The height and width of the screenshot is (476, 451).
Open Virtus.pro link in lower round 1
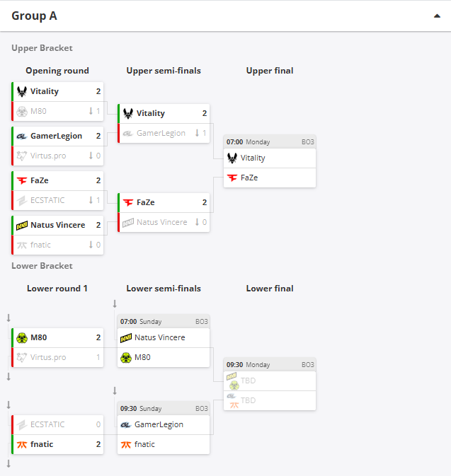[48, 358]
